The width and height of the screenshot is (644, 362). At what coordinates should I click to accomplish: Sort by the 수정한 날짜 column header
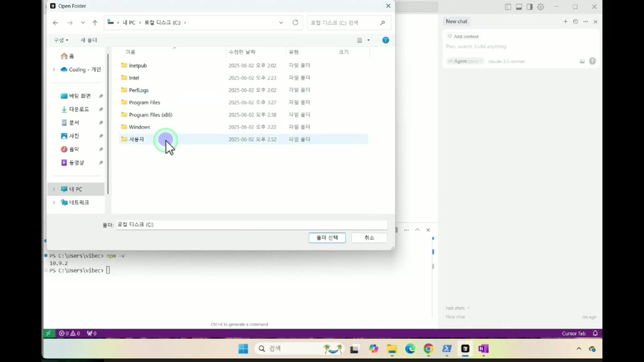[242, 52]
